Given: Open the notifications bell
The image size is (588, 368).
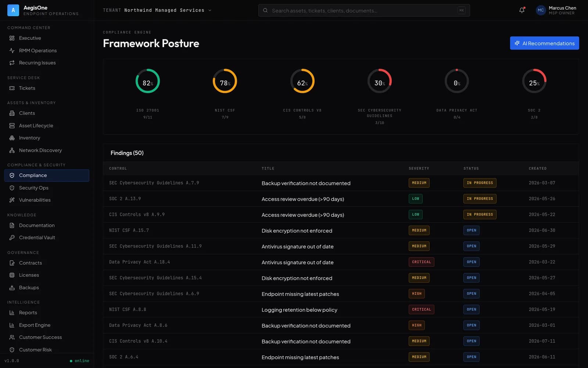Looking at the screenshot, I should coord(522,10).
